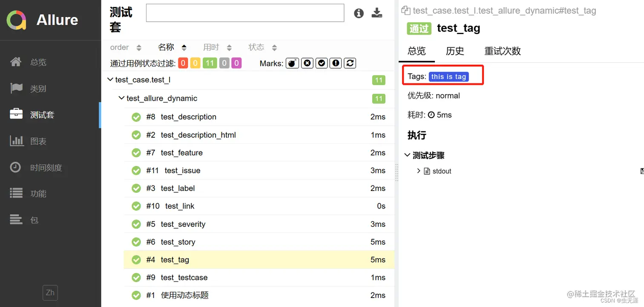Image resolution: width=644 pixels, height=307 pixels.
Task: Click the passed icon for test_link
Action: click(136, 206)
